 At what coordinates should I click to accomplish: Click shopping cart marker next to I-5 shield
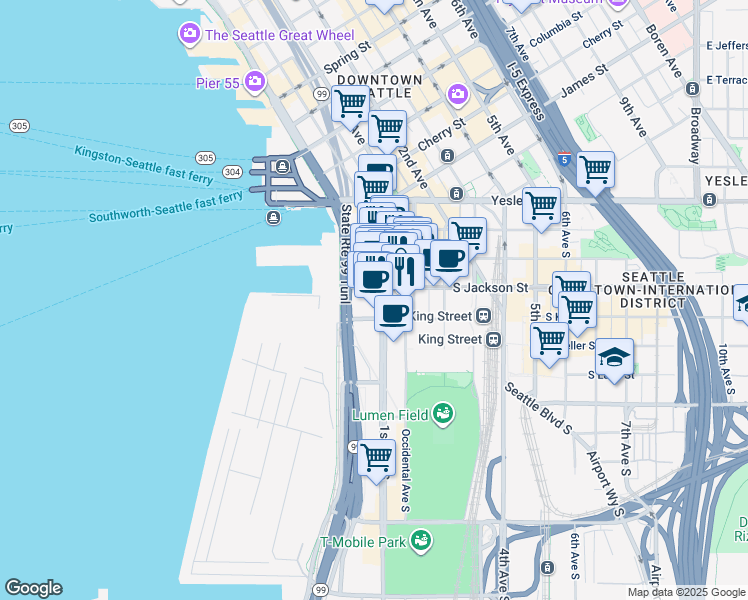595,173
